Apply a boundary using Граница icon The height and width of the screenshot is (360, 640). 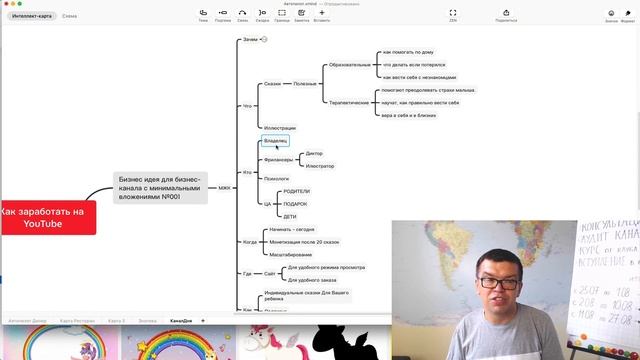pyautogui.click(x=282, y=16)
